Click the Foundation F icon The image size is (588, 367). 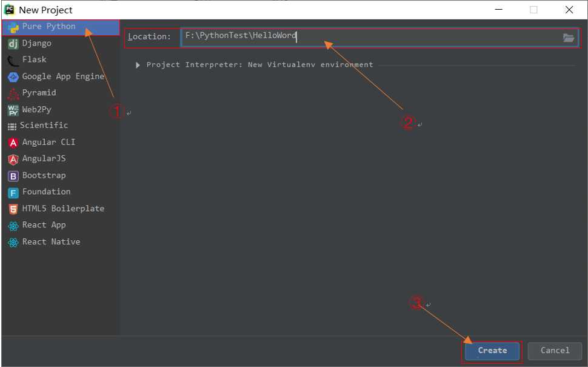pyautogui.click(x=13, y=192)
